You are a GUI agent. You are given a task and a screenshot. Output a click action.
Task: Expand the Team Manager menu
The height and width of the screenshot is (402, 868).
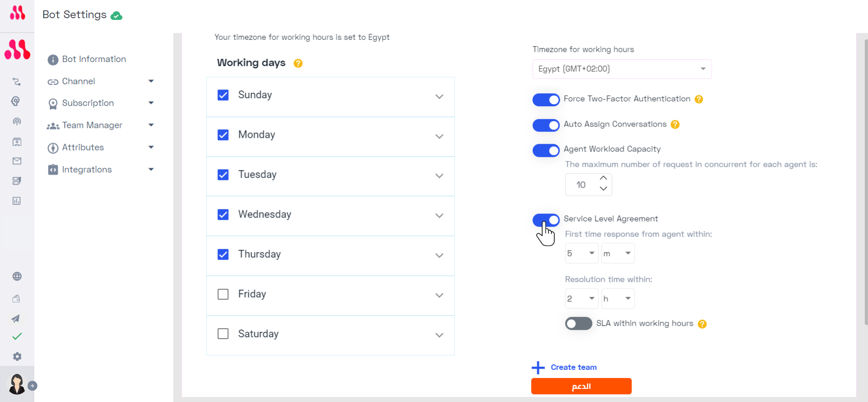(100, 125)
